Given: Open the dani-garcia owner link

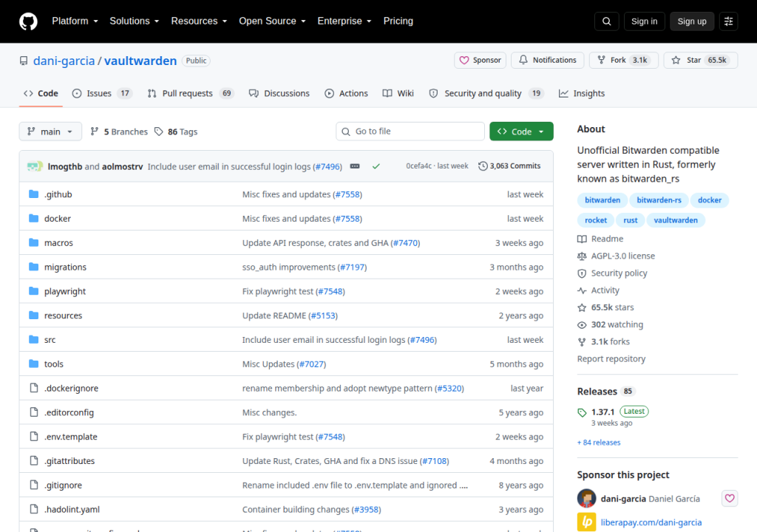Looking at the screenshot, I should click(64, 61).
